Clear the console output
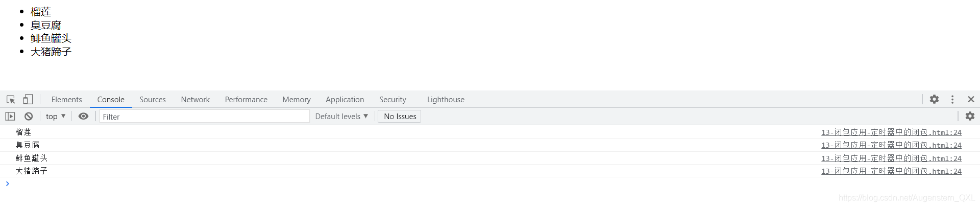 pos(29,117)
